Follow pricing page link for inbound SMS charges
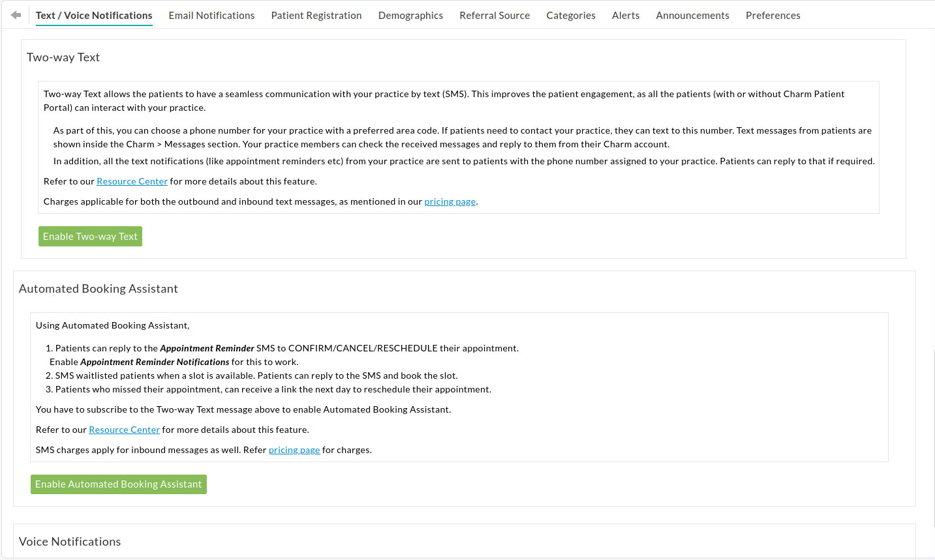Viewport: 935px width, 560px height. point(294,450)
